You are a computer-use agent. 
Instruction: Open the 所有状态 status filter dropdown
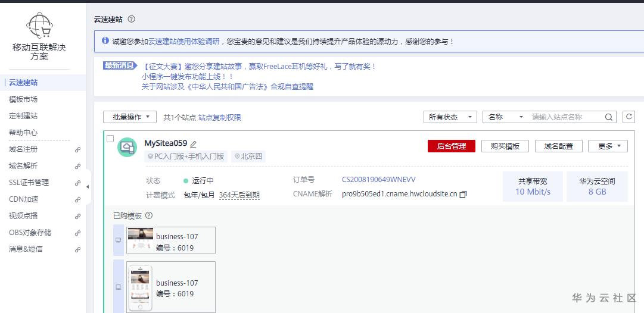tap(450, 117)
